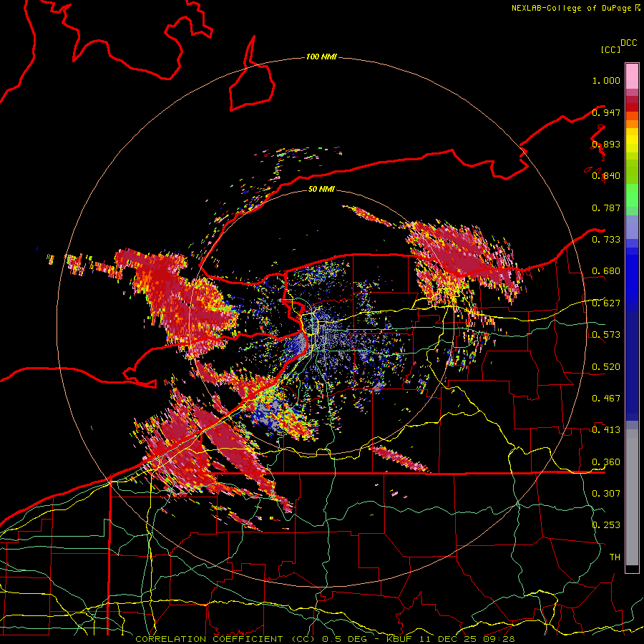
Task: Select the 0.947 legend value
Action: 606,112
